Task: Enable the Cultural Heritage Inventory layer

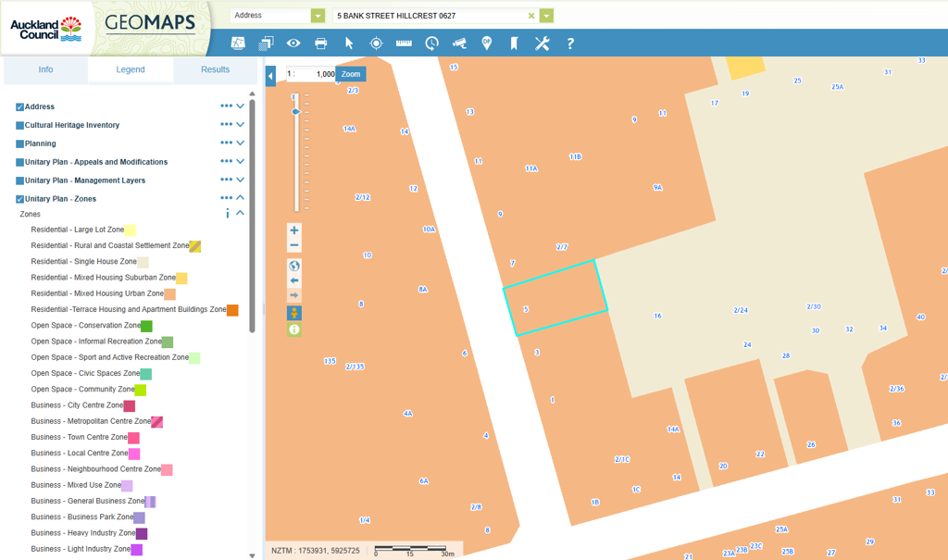Action: [19, 126]
